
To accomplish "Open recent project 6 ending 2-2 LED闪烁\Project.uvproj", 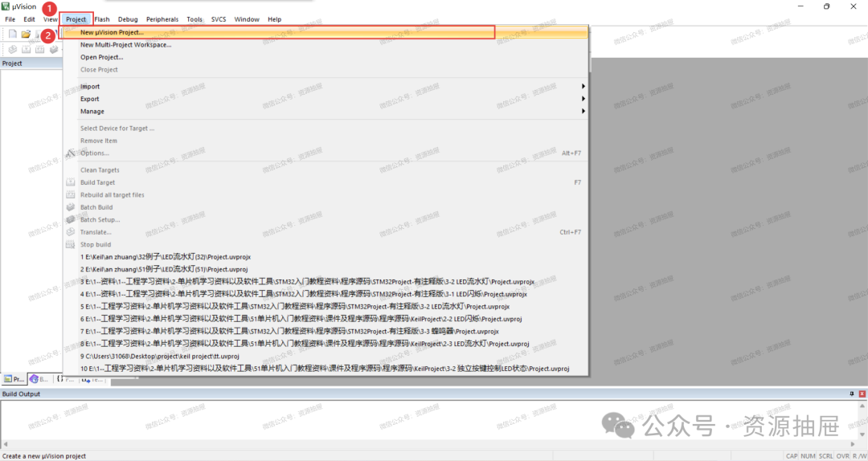I will [326, 319].
